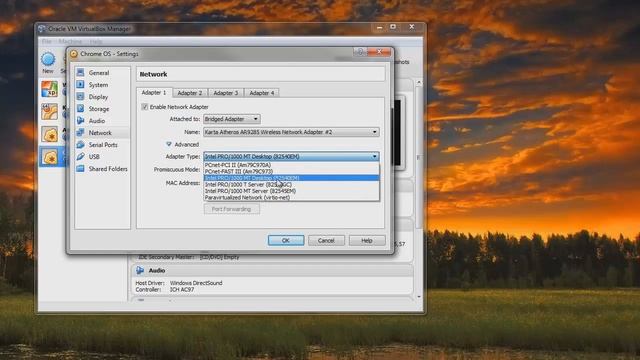The width and height of the screenshot is (640, 360).
Task: Select the Windows XP virtual machine icon
Action: tap(49, 89)
